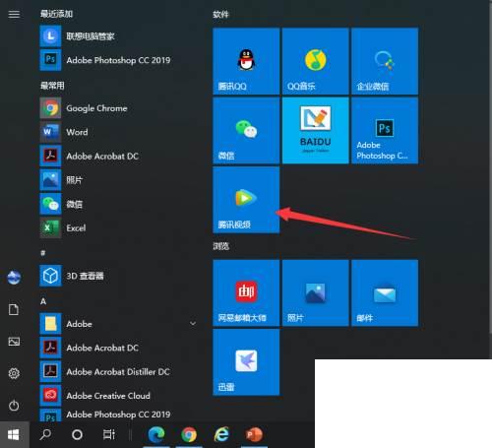Image resolution: width=492 pixels, height=448 pixels.
Task: Jump to apps via the A letter header
Action: click(x=43, y=301)
